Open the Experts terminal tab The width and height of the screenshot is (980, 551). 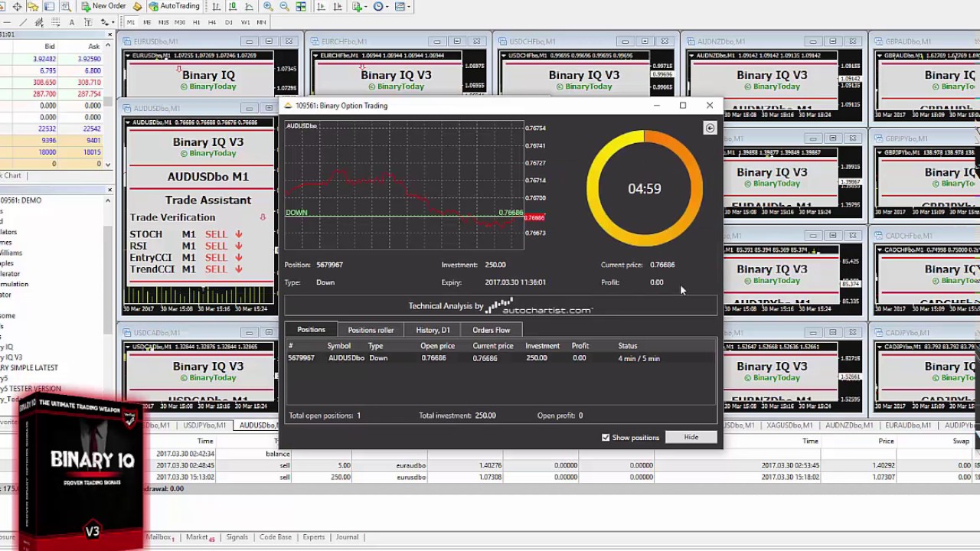313,537
